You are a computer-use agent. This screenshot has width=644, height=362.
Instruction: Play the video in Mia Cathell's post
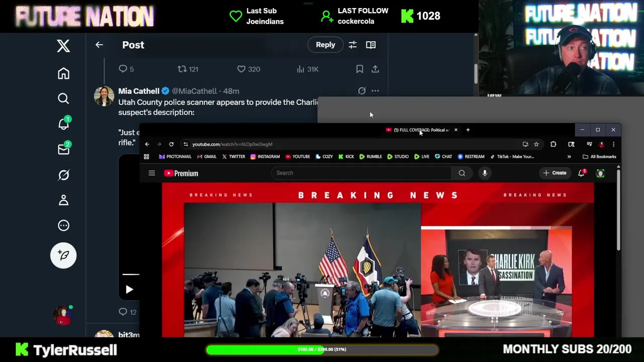[x=129, y=290]
